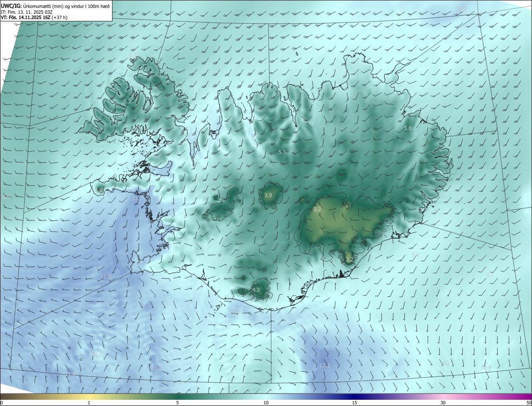
Task: Click the "10" tick label on the colour scale
Action: click(x=266, y=403)
